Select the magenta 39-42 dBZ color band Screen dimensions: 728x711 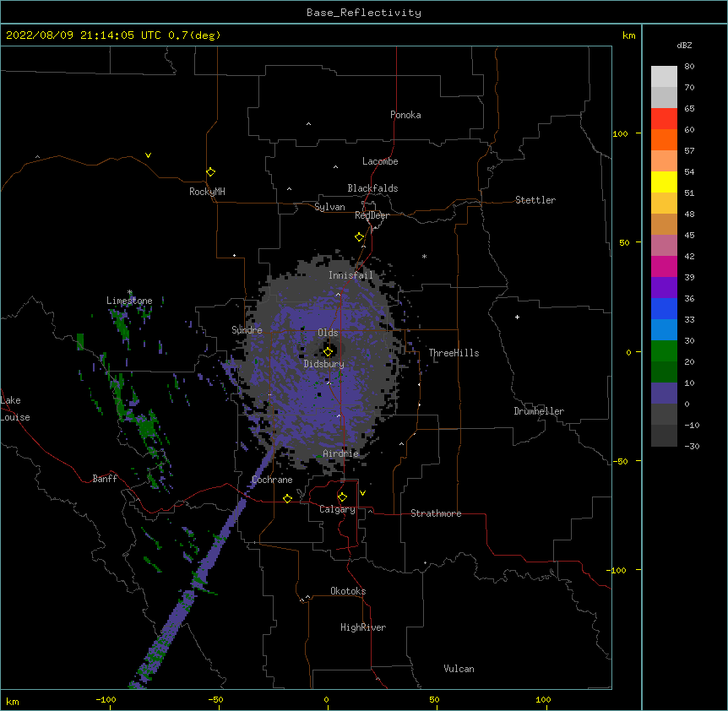tap(664, 267)
